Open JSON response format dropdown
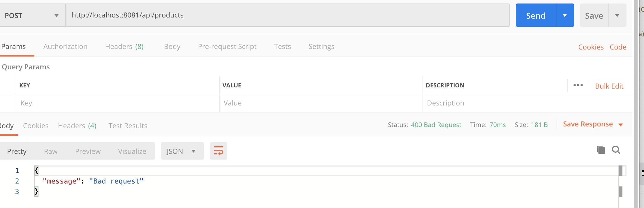 (x=182, y=151)
